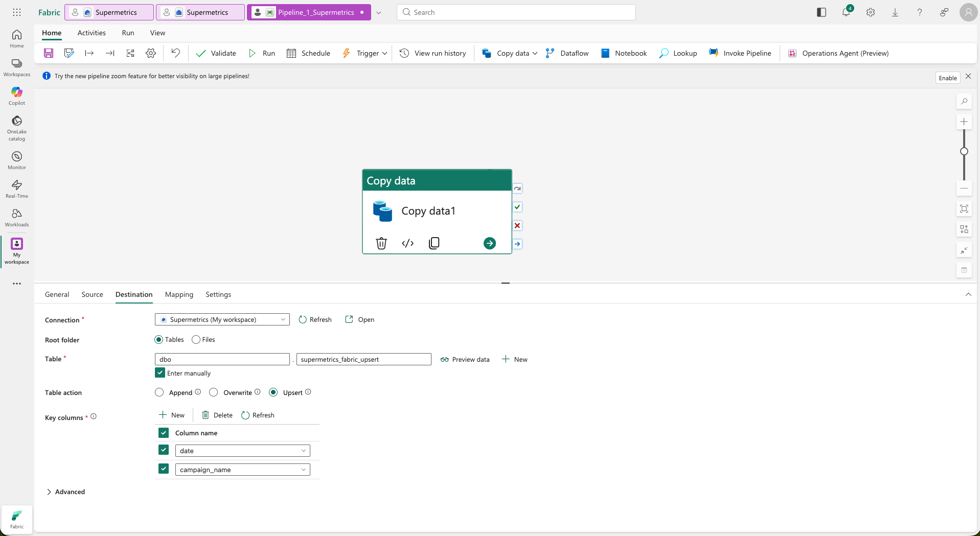
Task: Open Workspaces in left sidebar
Action: (x=17, y=67)
